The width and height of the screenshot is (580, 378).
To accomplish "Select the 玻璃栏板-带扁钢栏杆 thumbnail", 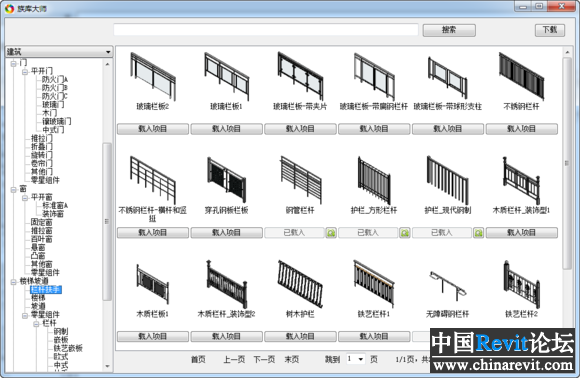I will [x=374, y=76].
